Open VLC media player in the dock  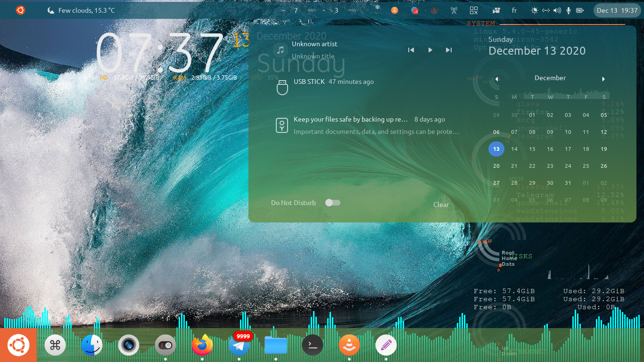pos(349,346)
